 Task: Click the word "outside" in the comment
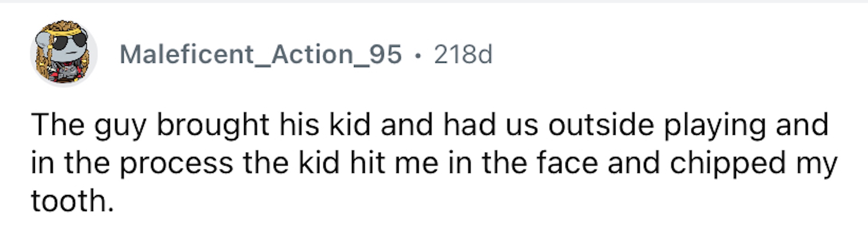pyautogui.click(x=601, y=125)
